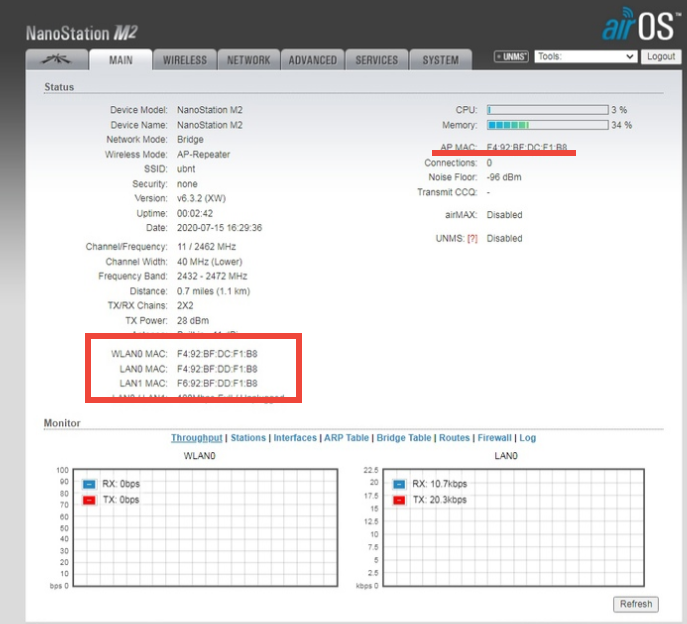Open the Log link

tap(528, 438)
